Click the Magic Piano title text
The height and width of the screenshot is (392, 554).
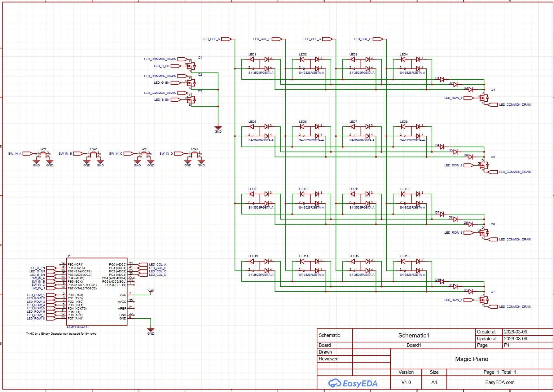472,359
